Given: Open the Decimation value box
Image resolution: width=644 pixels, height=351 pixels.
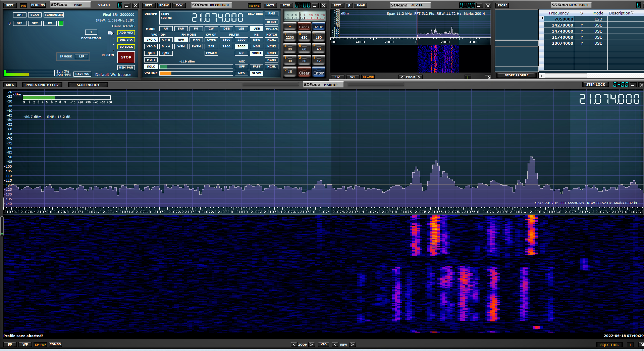Looking at the screenshot, I should [x=91, y=32].
